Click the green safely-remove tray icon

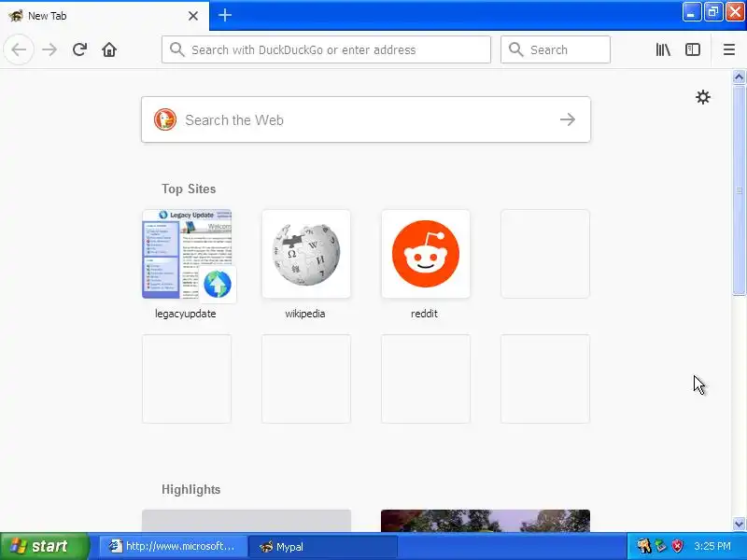pos(660,546)
